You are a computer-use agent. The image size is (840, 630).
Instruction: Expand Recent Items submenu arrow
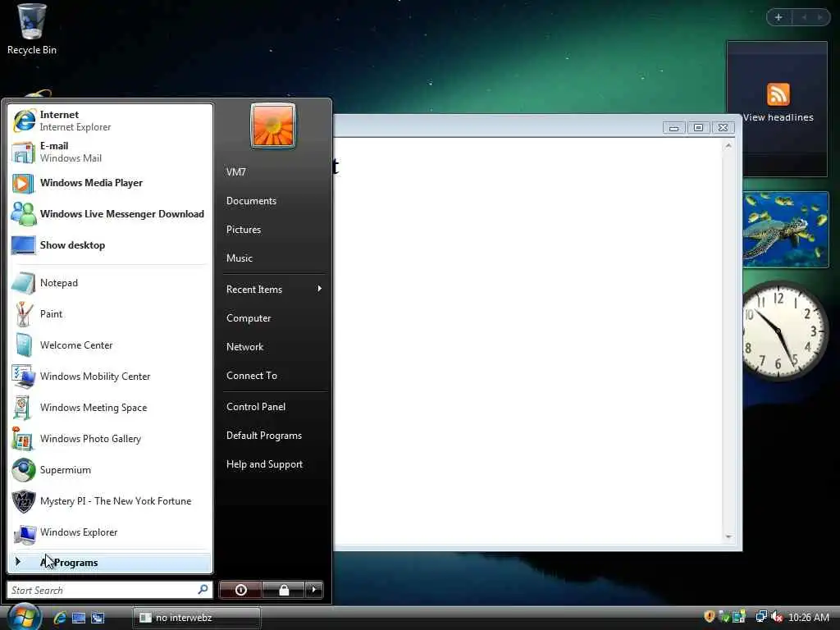point(319,289)
